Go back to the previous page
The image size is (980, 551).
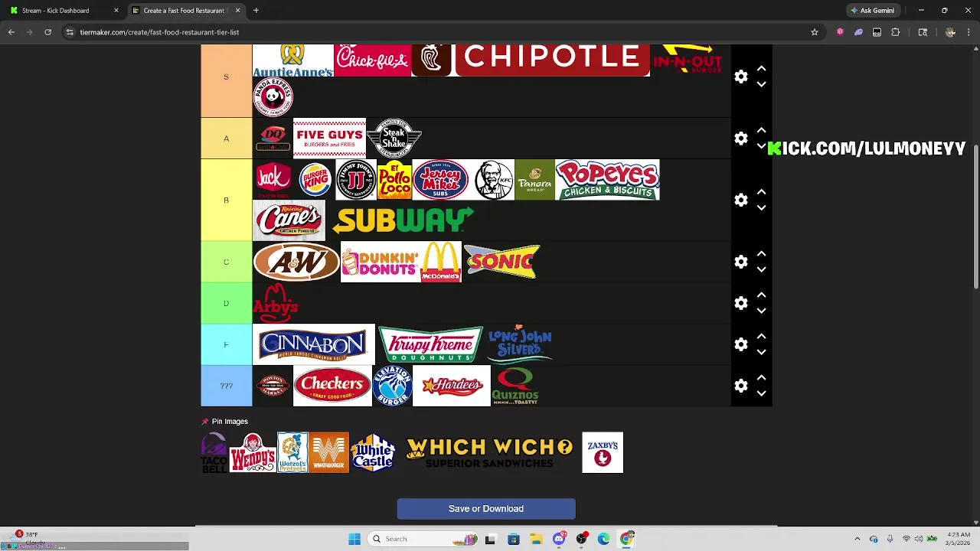(11, 32)
